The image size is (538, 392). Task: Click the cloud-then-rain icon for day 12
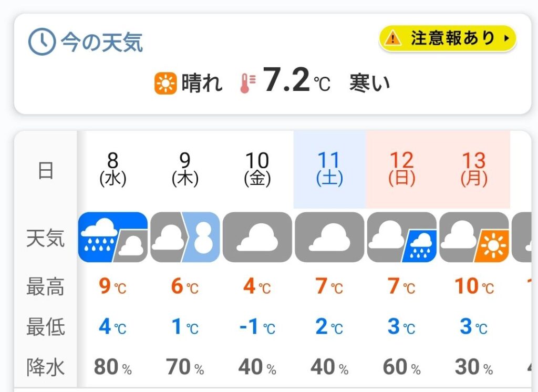[401, 237]
